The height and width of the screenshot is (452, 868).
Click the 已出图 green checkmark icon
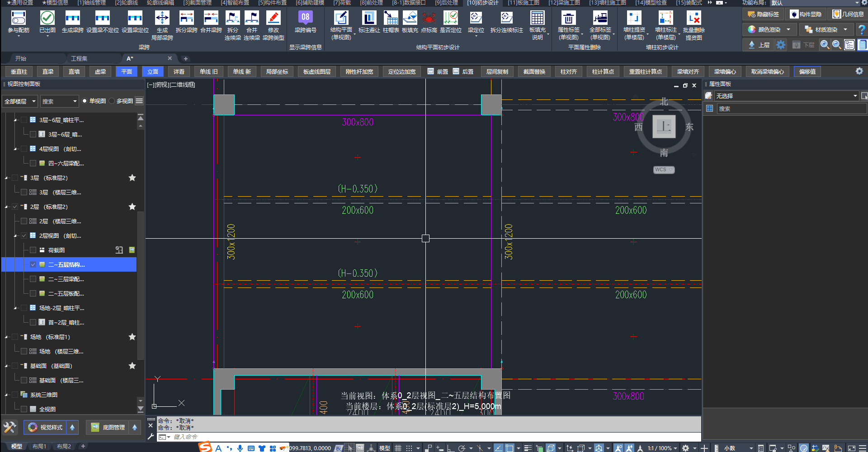(47, 19)
